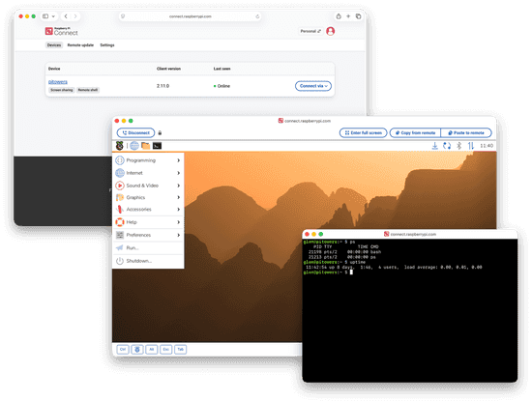
Task: Open the Connect via dropdown
Action: click(x=313, y=86)
